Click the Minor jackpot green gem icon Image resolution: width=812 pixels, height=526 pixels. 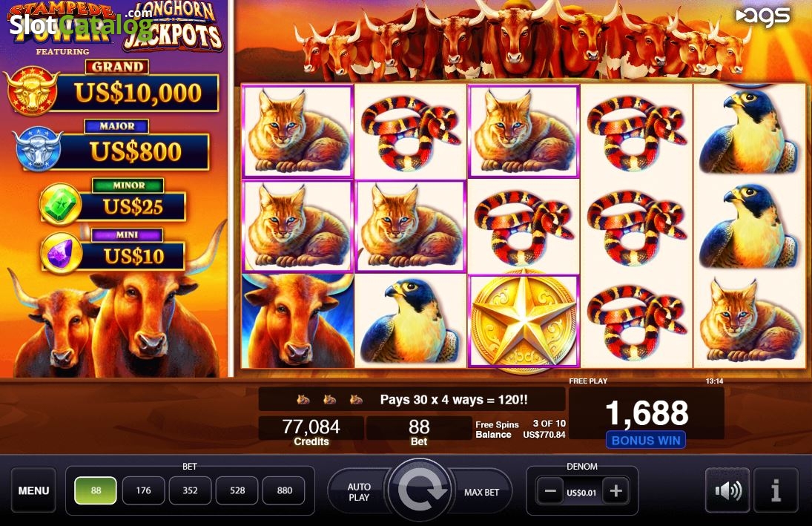pyautogui.click(x=61, y=204)
